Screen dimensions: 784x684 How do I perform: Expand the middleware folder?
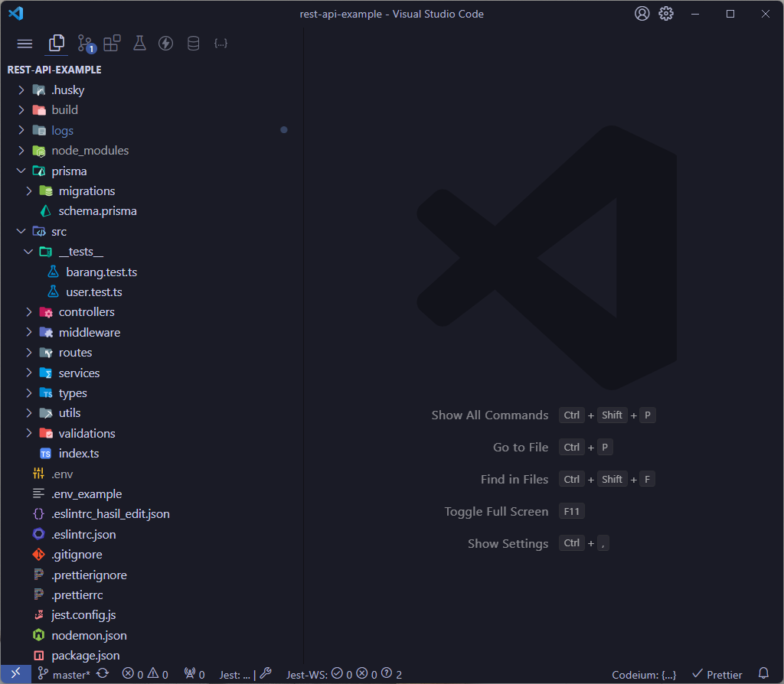coord(152,332)
